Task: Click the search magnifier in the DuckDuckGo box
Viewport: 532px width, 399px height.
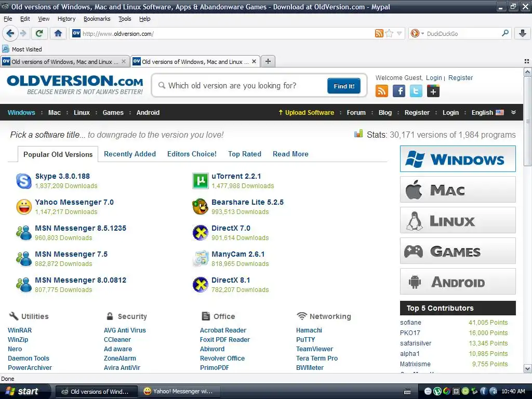Action: coord(505,33)
